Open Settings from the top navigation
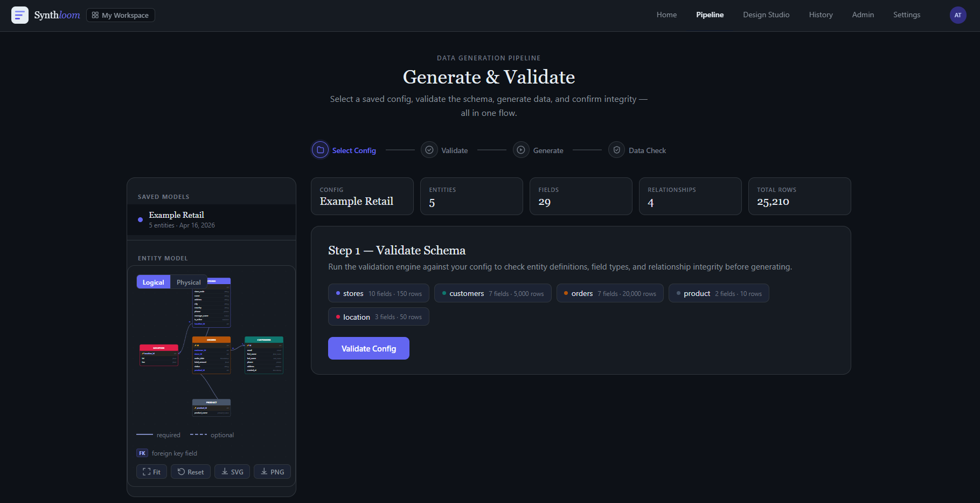Viewport: 980px width, 503px height. coord(907,15)
